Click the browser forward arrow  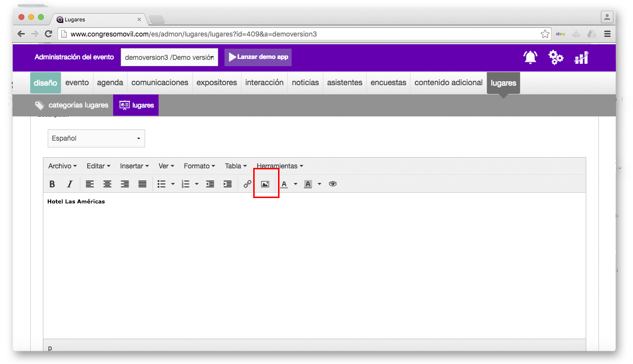click(x=35, y=34)
